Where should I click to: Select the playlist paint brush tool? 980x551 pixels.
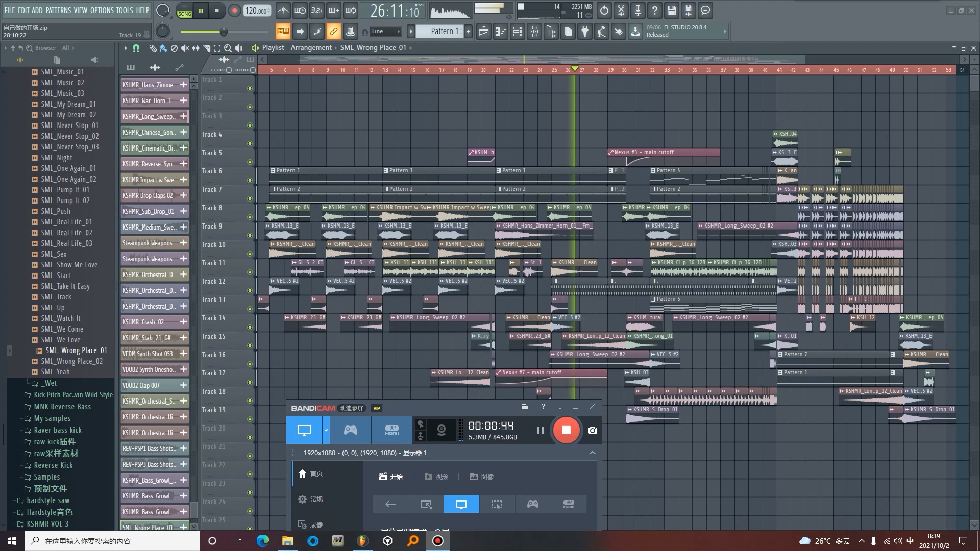pyautogui.click(x=163, y=48)
